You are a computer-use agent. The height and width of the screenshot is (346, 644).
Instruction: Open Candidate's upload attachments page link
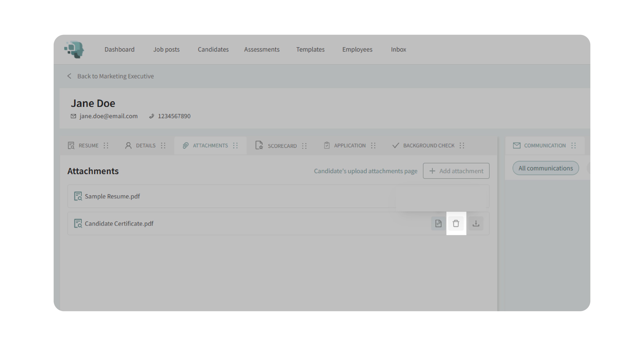[x=365, y=171]
